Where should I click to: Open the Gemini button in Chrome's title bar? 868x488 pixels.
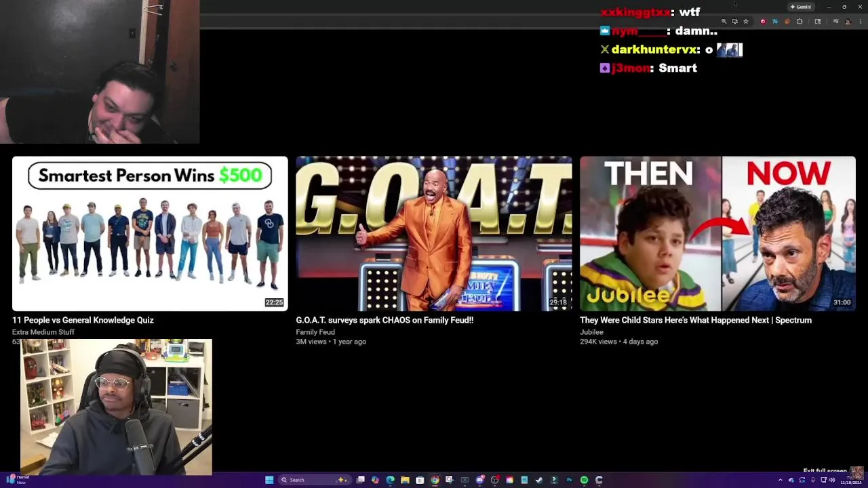pyautogui.click(x=802, y=7)
